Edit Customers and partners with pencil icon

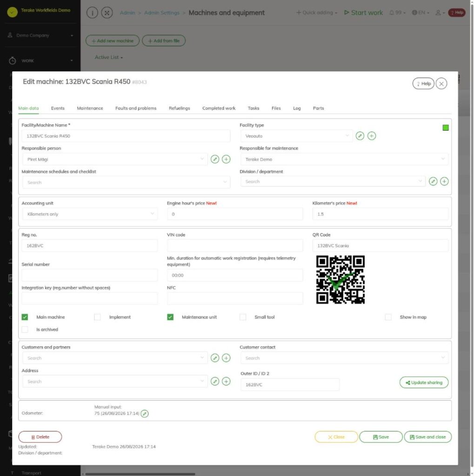[x=215, y=358]
